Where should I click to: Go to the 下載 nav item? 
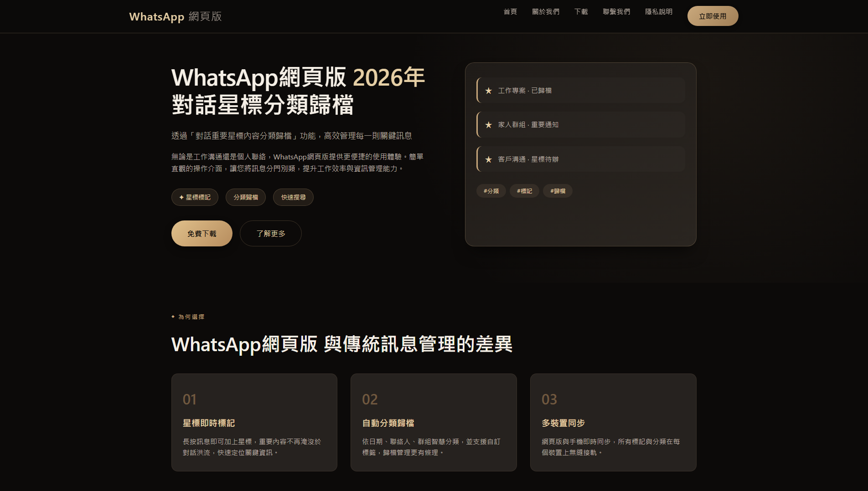(581, 12)
